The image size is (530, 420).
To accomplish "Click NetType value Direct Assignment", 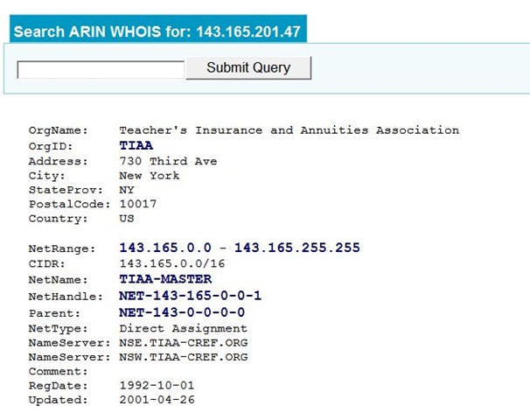I will click(x=183, y=328).
